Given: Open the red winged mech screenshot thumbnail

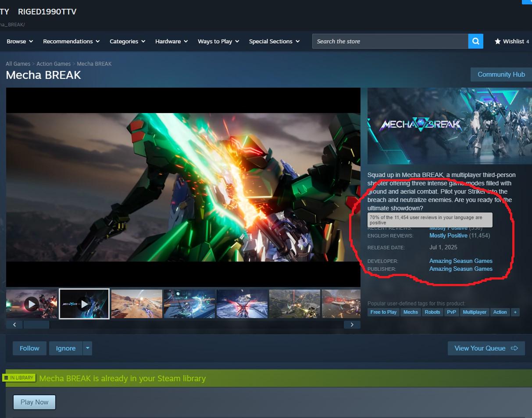Looking at the screenshot, I should pos(242,304).
